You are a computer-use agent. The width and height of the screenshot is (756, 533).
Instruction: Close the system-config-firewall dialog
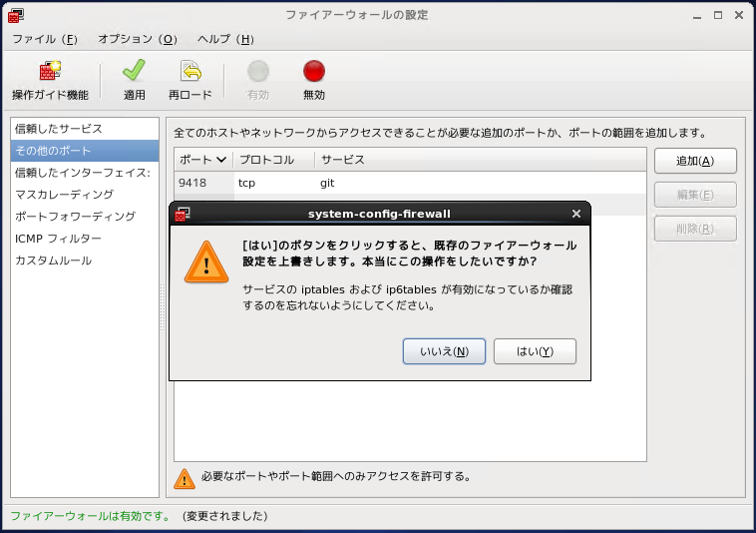pyautogui.click(x=576, y=214)
